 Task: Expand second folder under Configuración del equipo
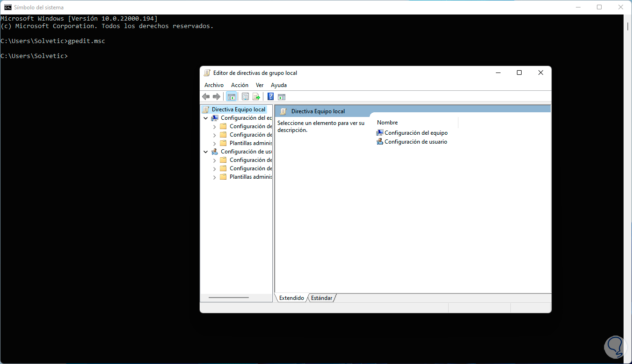pyautogui.click(x=215, y=135)
